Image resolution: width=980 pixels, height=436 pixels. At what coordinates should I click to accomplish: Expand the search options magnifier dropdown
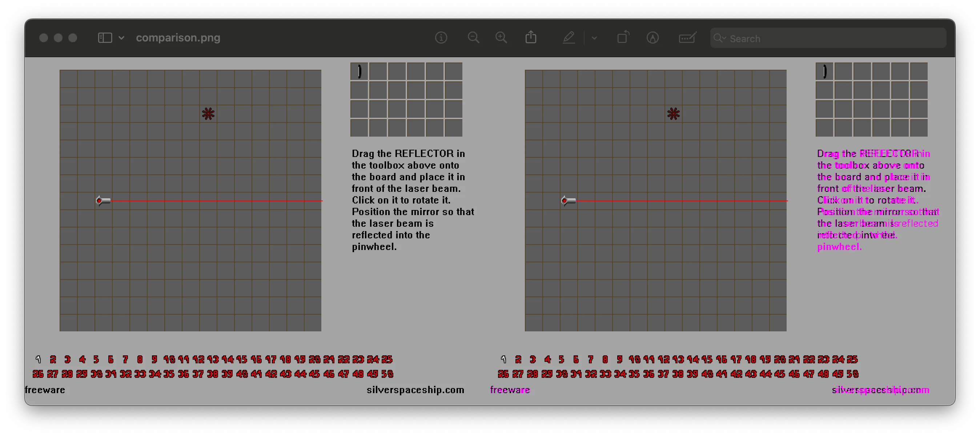719,38
